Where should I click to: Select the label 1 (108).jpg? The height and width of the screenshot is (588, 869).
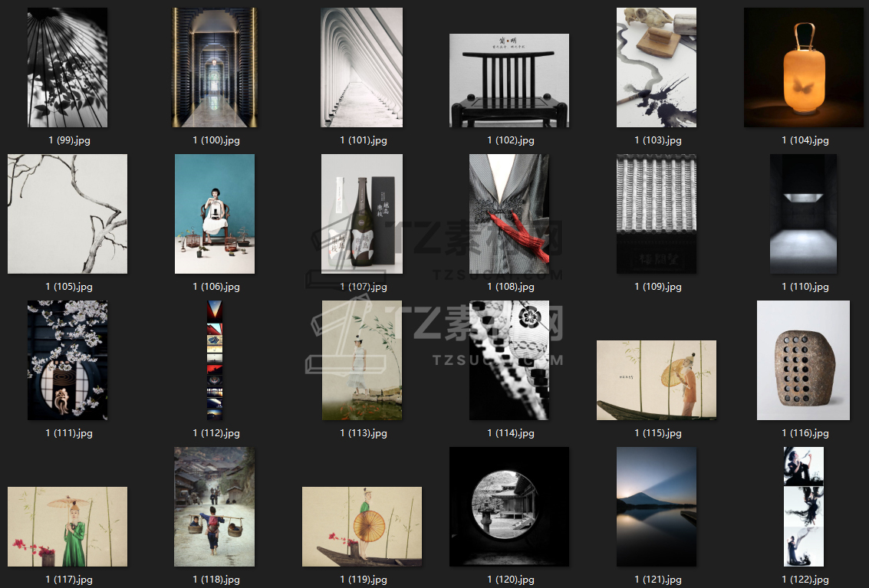pyautogui.click(x=511, y=287)
